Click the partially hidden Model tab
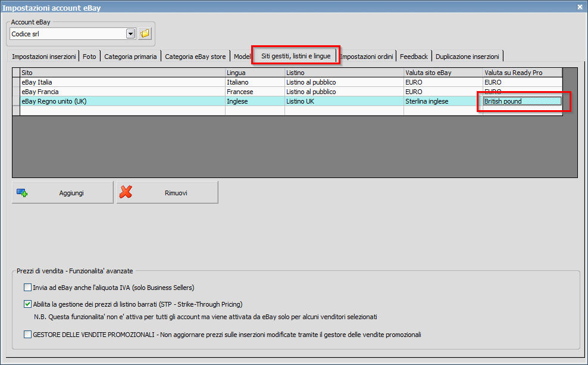The image size is (588, 365). (x=242, y=57)
